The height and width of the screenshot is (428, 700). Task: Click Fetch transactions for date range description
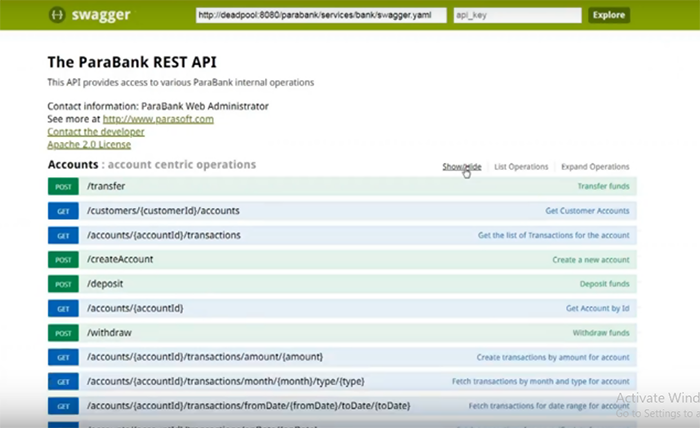[x=549, y=406]
